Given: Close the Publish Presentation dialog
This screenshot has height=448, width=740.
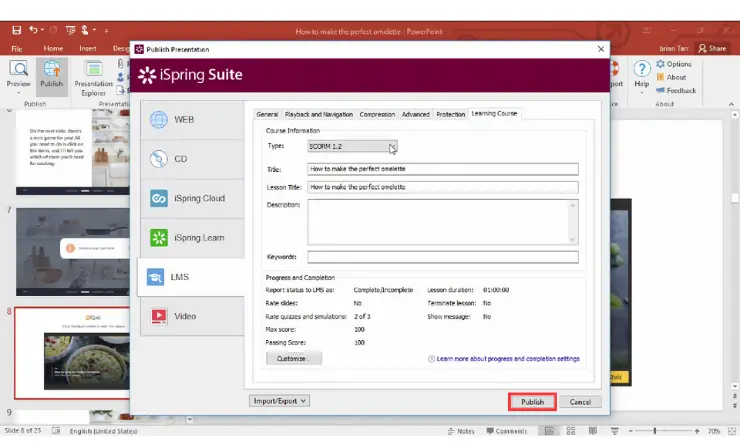Looking at the screenshot, I should 601,49.
